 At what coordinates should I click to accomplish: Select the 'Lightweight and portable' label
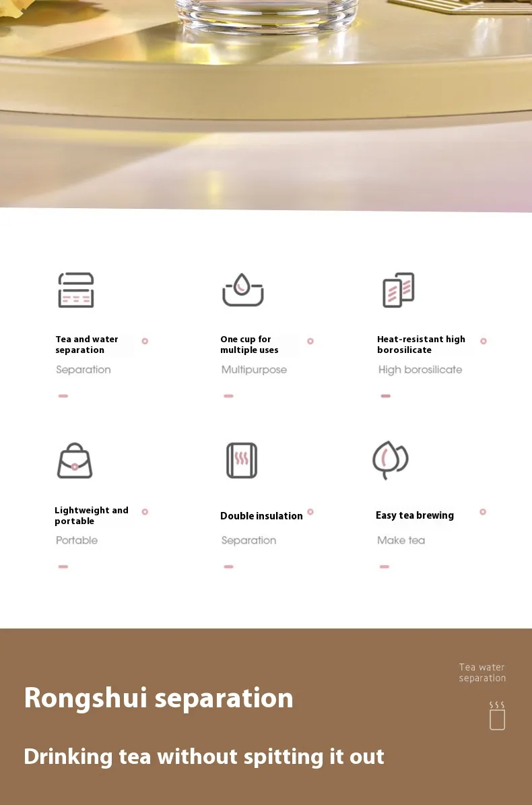tap(92, 515)
